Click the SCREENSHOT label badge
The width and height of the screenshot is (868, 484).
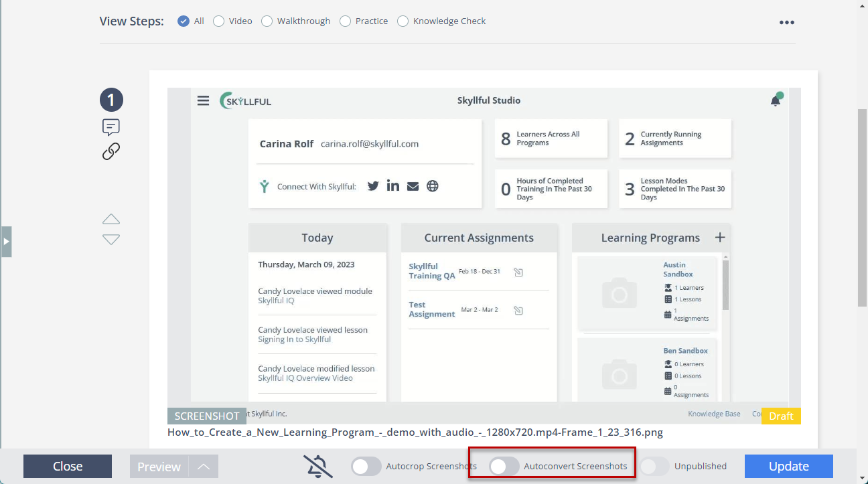(x=207, y=416)
